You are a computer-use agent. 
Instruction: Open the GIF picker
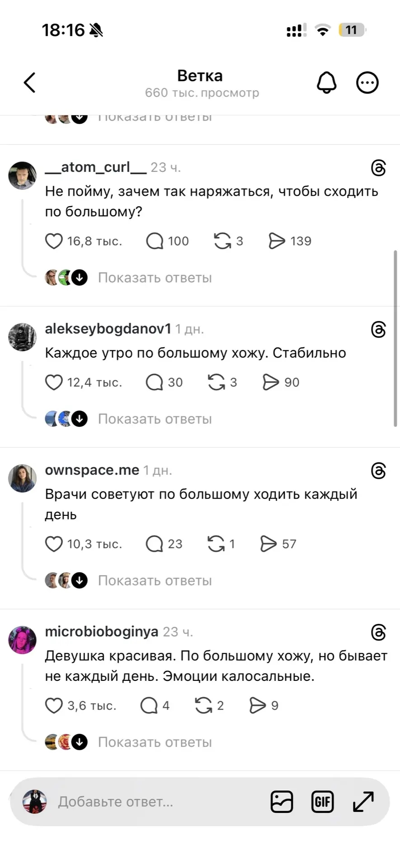(323, 802)
